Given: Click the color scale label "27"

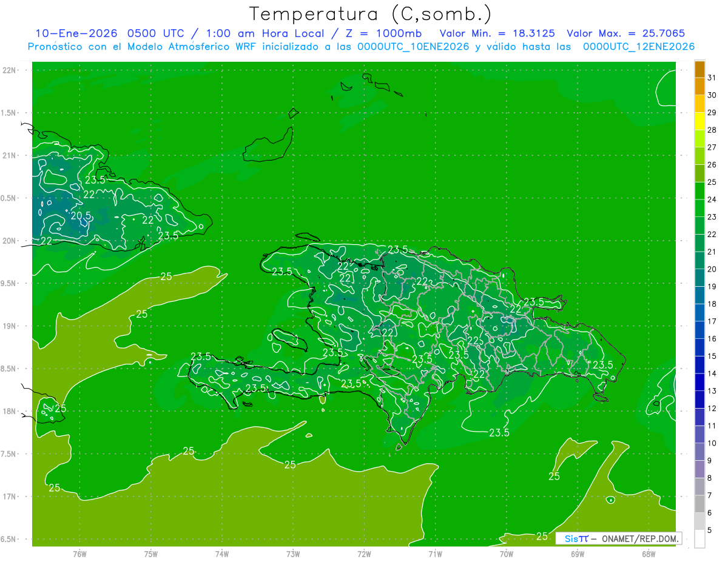Looking at the screenshot, I should 712,147.
